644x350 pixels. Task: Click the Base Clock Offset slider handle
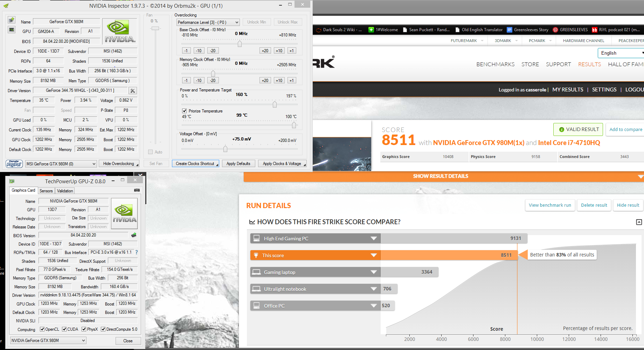(240, 44)
